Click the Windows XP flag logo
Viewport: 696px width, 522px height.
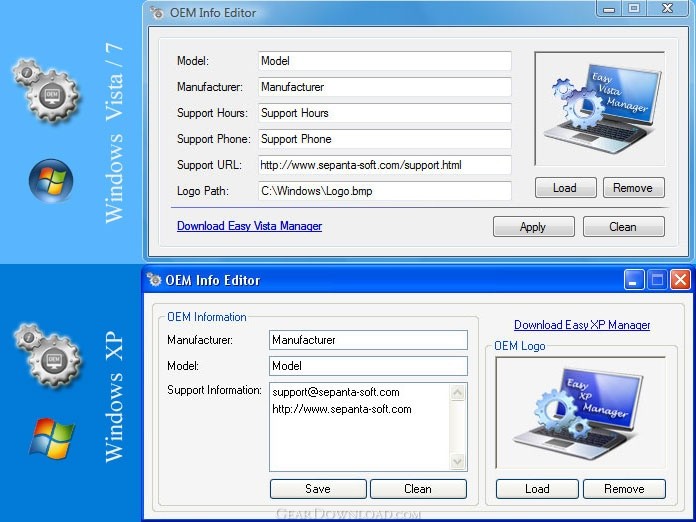tap(52, 438)
